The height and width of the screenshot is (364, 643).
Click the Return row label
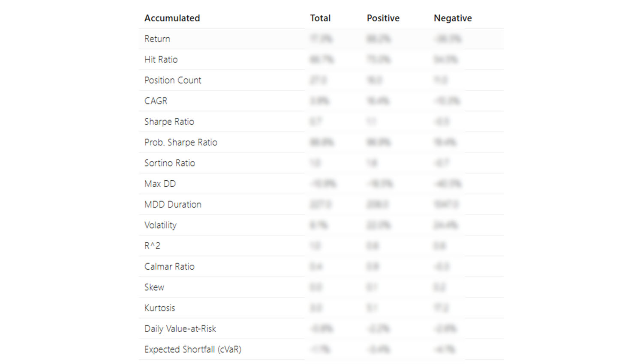157,39
